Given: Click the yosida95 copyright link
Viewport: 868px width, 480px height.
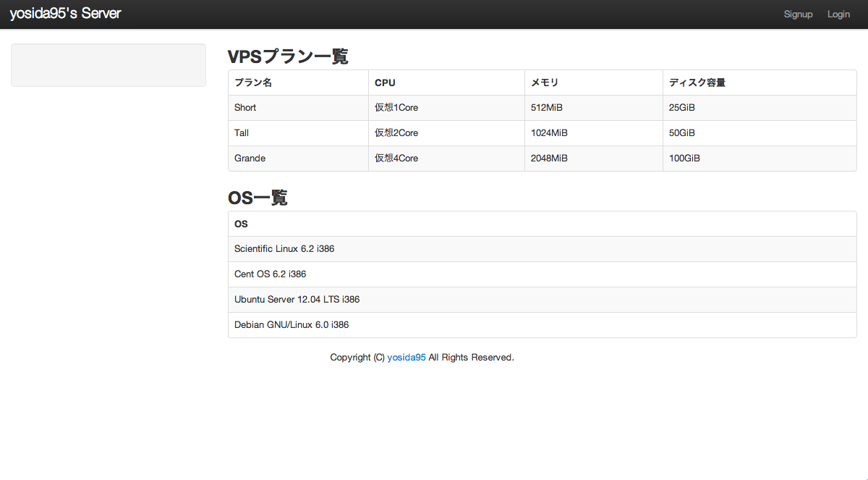Looking at the screenshot, I should pyautogui.click(x=407, y=358).
